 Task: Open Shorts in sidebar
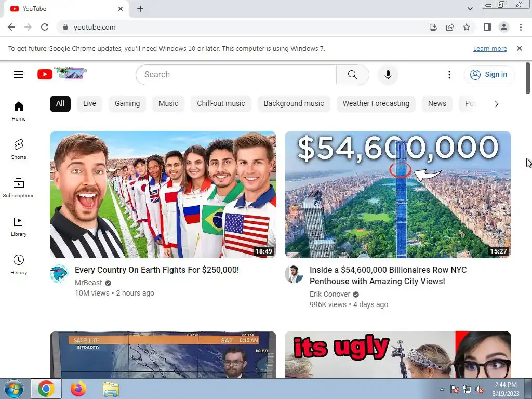tap(19, 149)
